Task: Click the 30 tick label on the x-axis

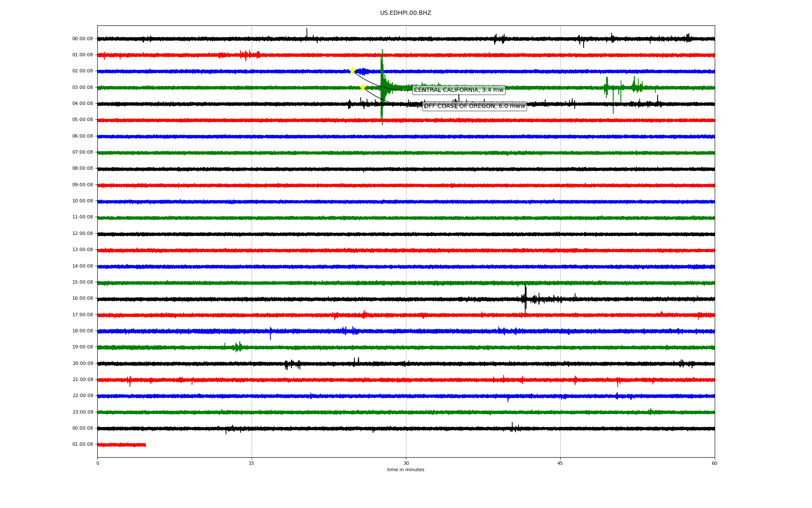Action: 406,463
